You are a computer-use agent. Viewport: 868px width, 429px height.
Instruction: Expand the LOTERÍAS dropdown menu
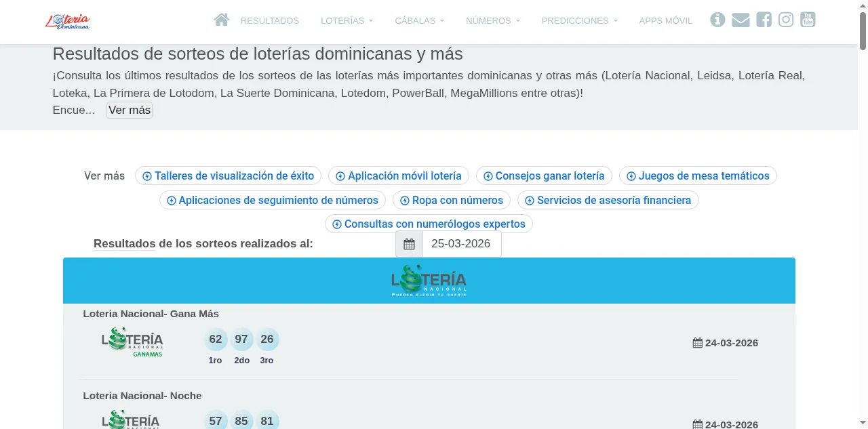347,21
